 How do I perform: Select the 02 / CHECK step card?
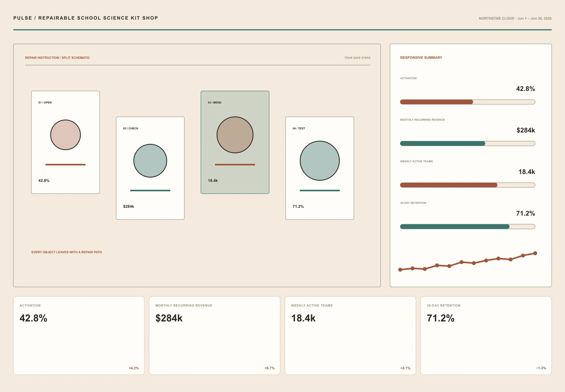[x=150, y=168]
